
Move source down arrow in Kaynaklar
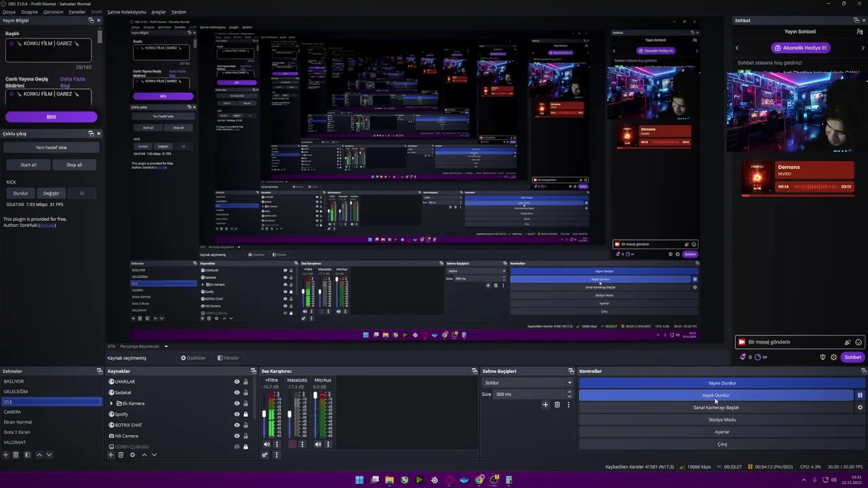[154, 455]
